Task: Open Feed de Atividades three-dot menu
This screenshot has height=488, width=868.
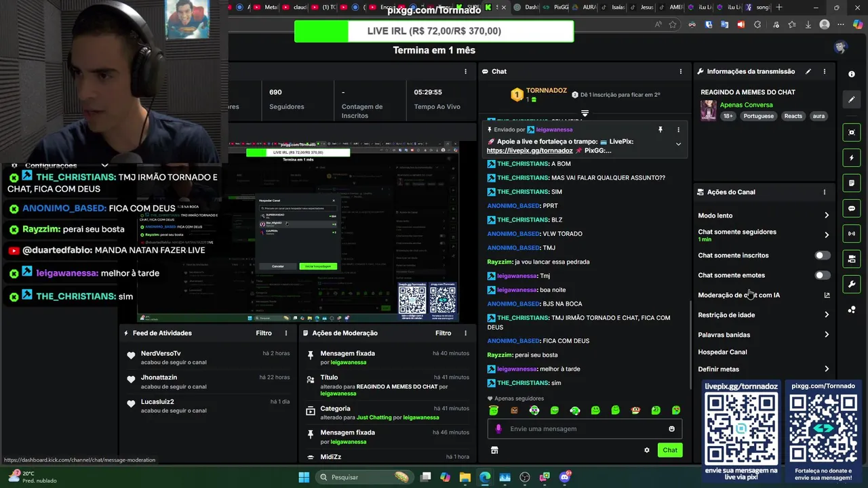Action: pos(286,333)
